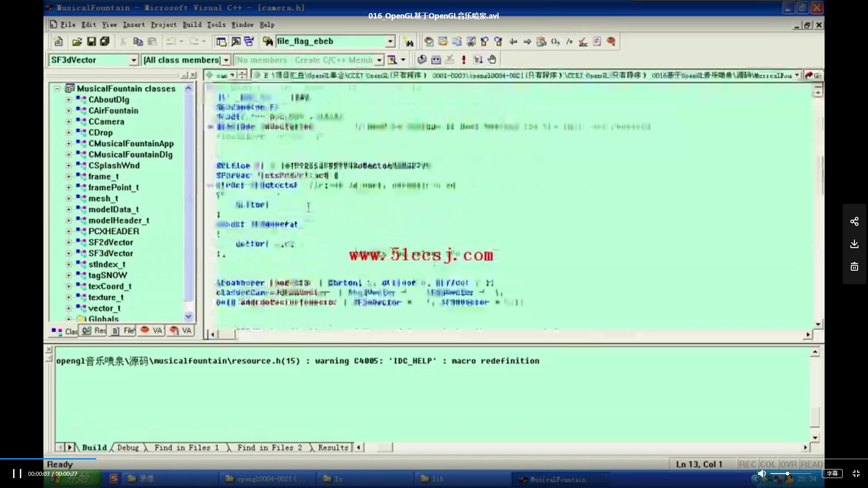
Task: Switch to the Debug output tab
Action: click(128, 447)
